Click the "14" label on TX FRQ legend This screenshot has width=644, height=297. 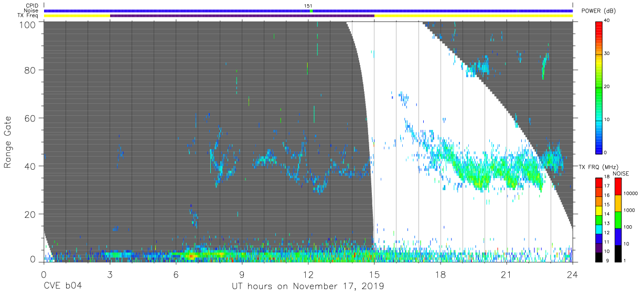tap(607, 214)
